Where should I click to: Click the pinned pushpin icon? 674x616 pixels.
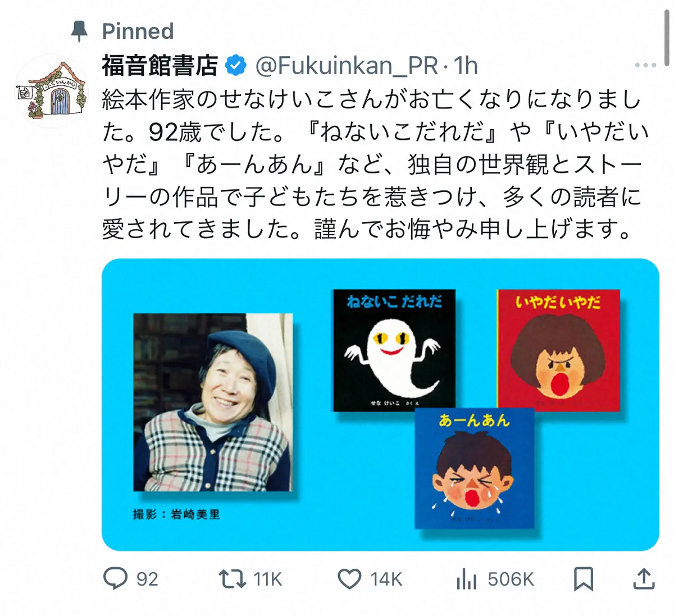80,31
